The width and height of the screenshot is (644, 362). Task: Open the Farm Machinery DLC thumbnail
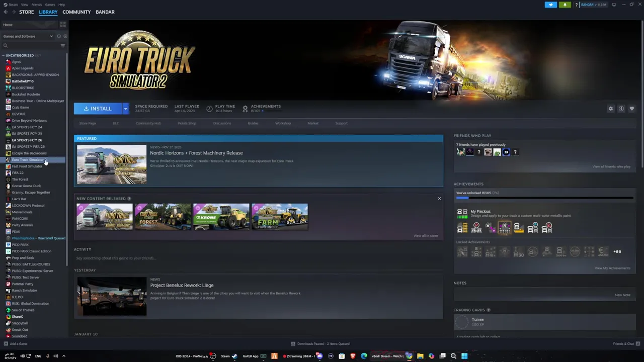pyautogui.click(x=280, y=217)
